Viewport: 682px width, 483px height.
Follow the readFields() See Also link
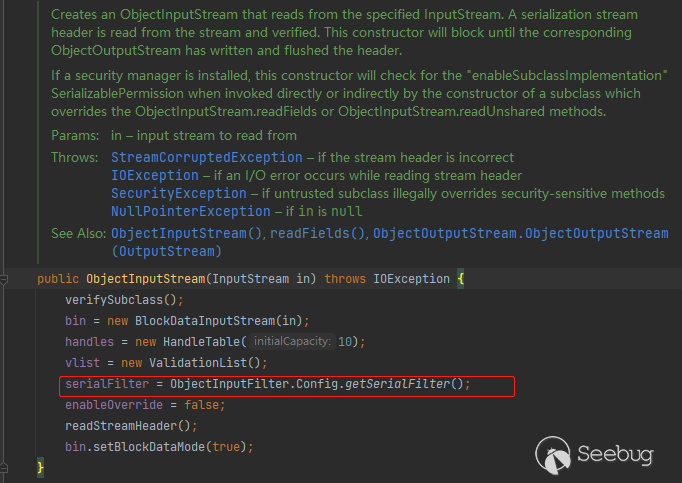point(318,234)
